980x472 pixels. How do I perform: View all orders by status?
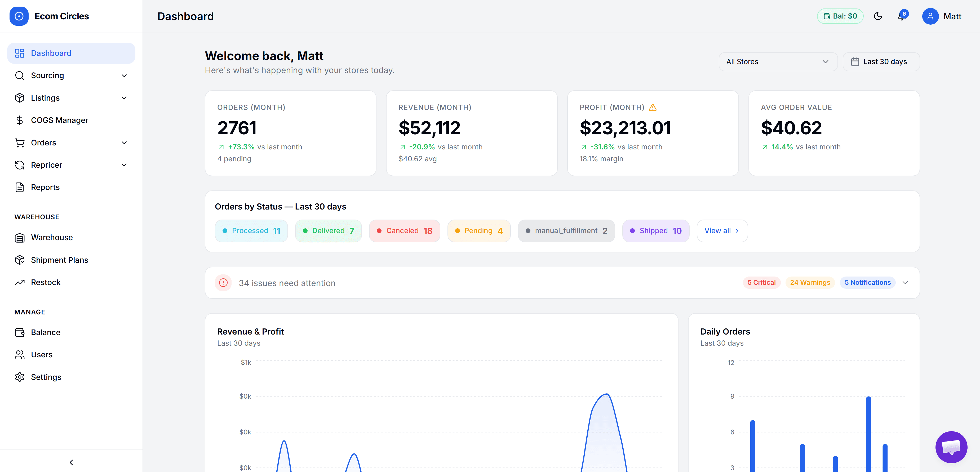(722, 230)
